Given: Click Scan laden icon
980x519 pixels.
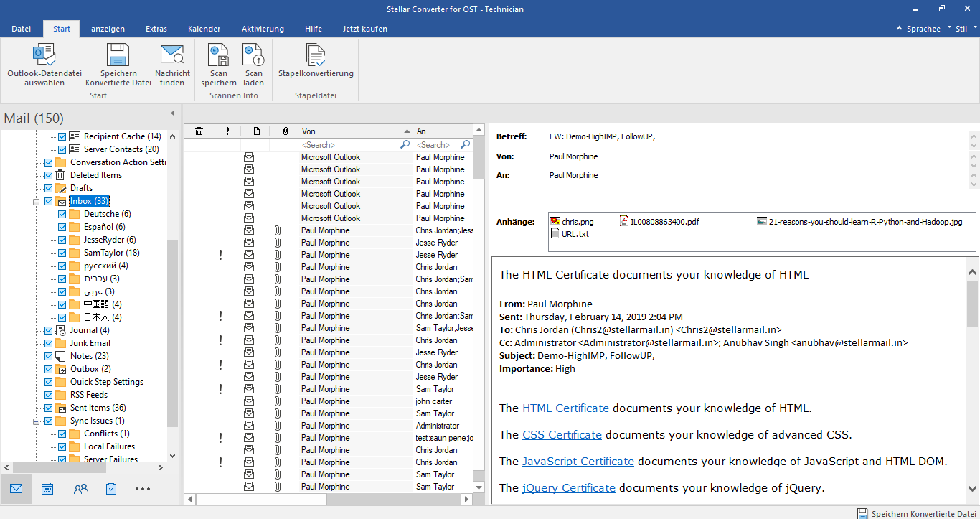Looking at the screenshot, I should pos(253,55).
